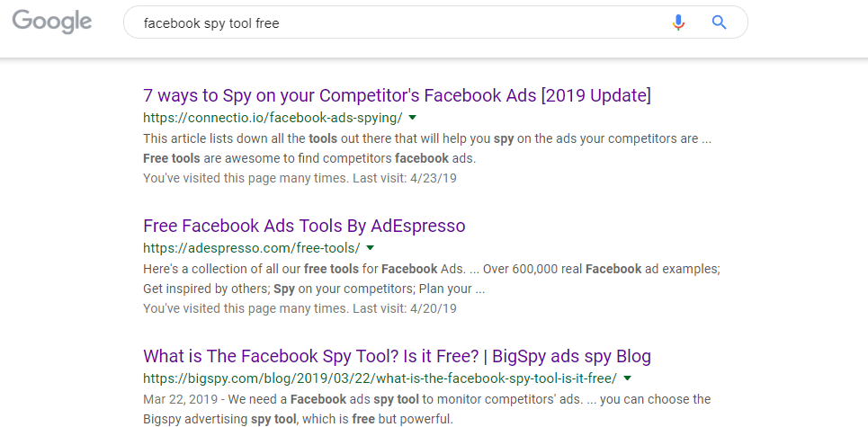Open '7 ways to Spy on your Competitor's Facebook Ads'
Image resolution: width=868 pixels, height=427 pixels.
pos(397,95)
